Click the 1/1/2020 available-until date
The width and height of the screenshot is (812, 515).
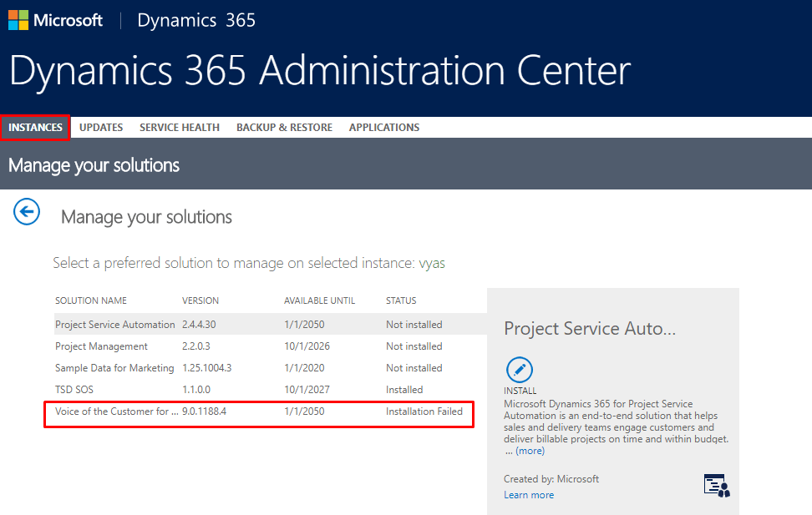click(x=304, y=368)
